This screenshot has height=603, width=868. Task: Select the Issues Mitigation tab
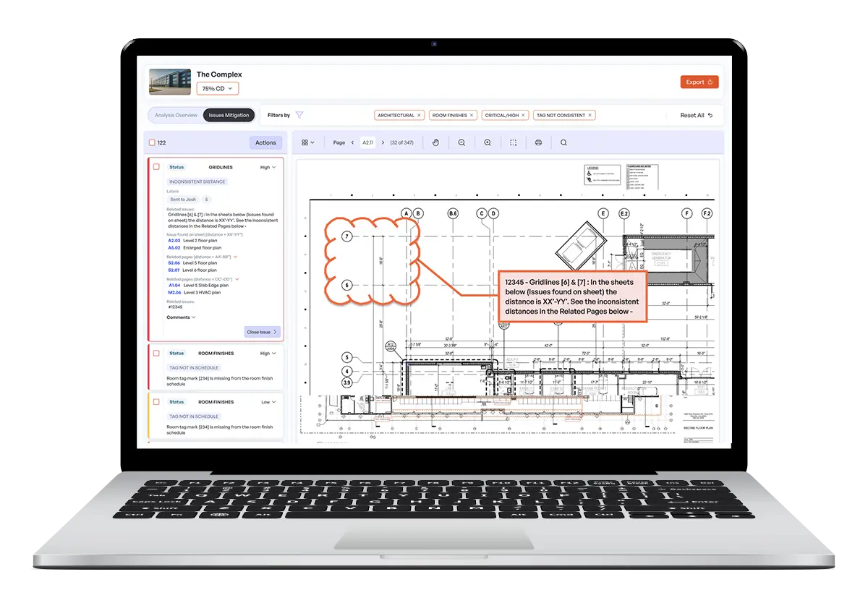coord(229,115)
